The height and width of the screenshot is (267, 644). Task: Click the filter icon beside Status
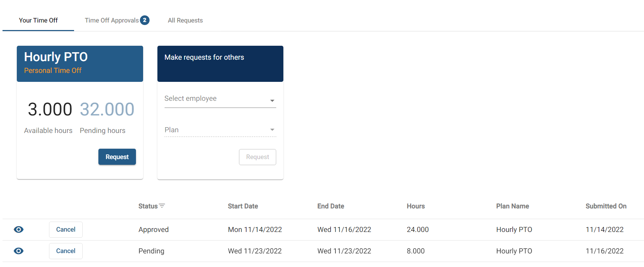click(162, 206)
